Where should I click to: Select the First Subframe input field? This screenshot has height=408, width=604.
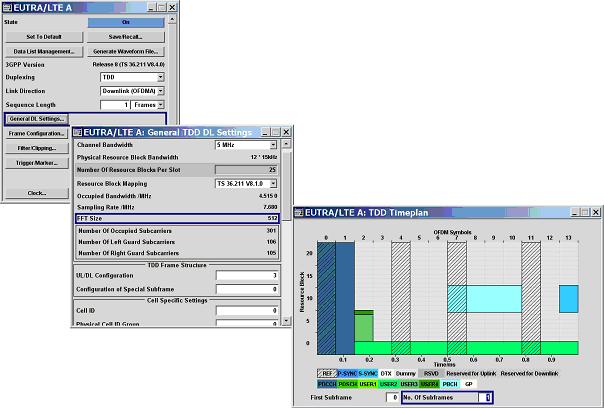coord(392,397)
